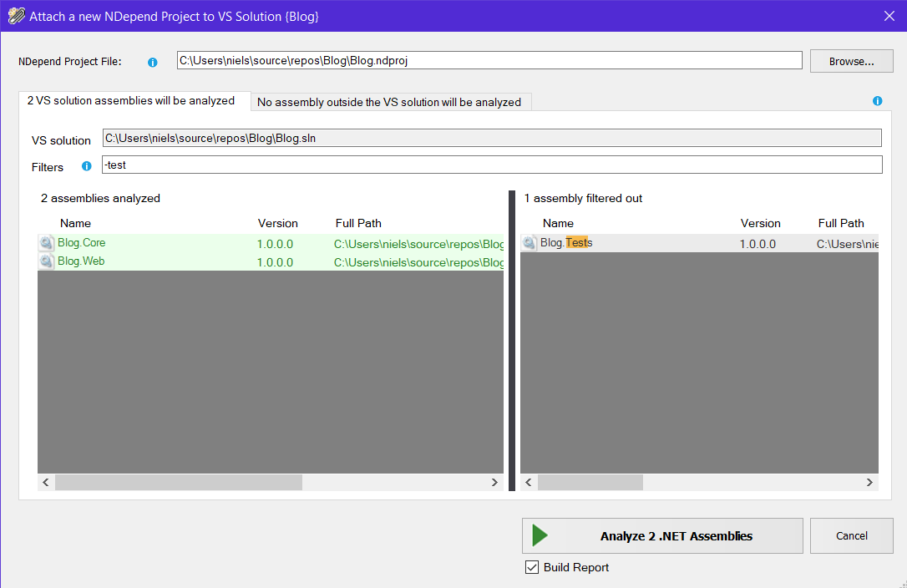Click left arrow of analyzed list scrollbar
Screen dimensions: 907x588
pos(46,482)
